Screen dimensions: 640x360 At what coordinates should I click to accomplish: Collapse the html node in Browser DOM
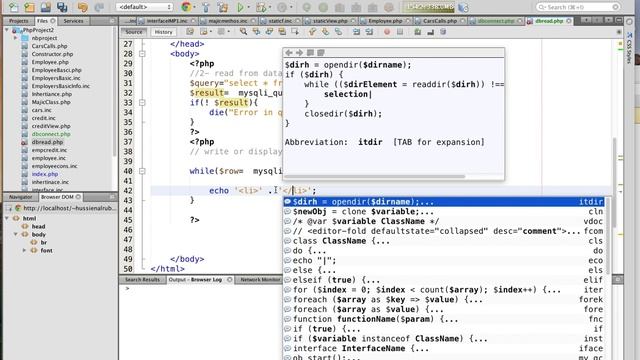click(x=7, y=218)
